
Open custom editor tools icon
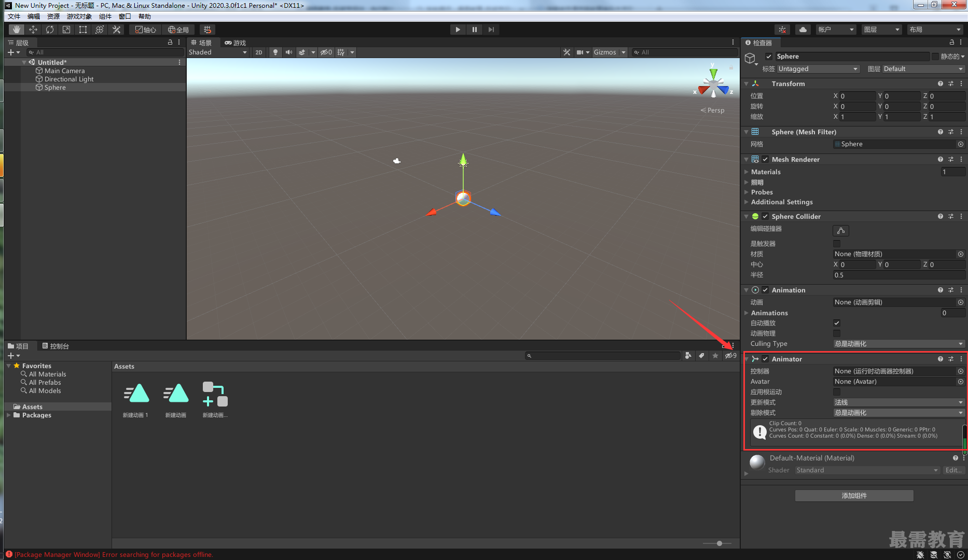click(x=117, y=30)
